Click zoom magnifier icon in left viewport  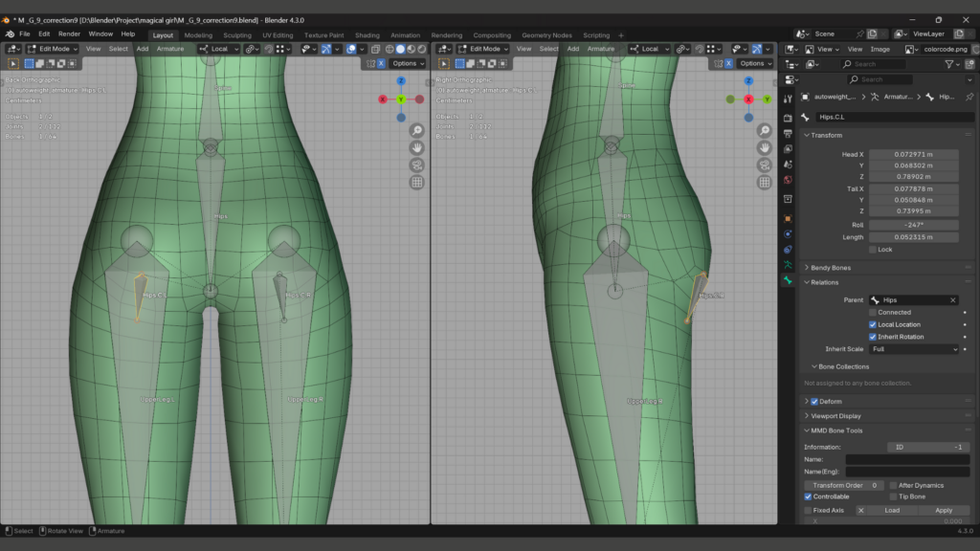coord(417,131)
